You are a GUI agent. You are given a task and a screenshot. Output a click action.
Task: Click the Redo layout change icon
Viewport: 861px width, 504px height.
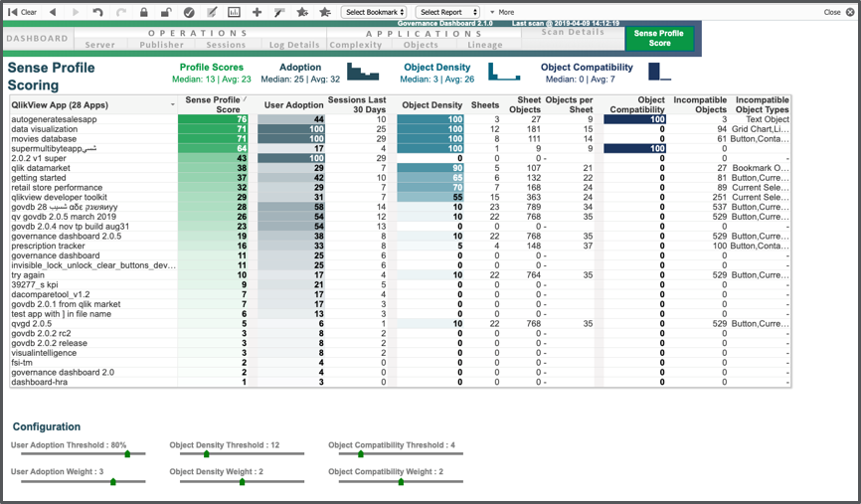[x=121, y=12]
